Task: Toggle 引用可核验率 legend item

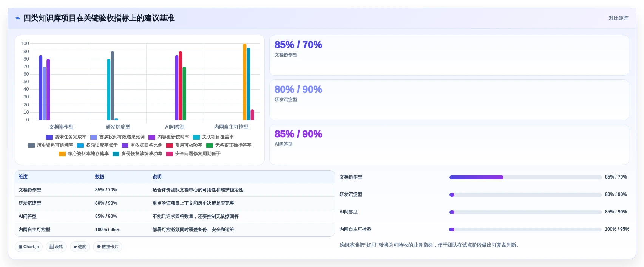Action: click(184, 146)
